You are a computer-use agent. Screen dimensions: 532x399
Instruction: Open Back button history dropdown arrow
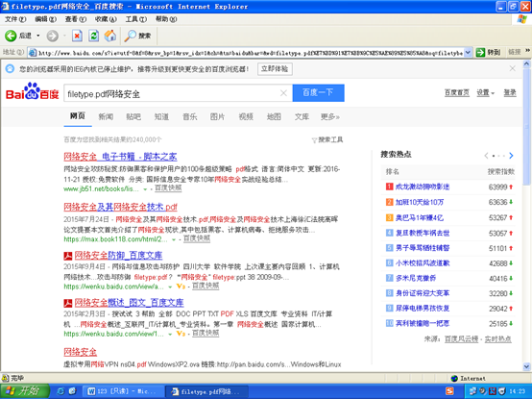(38, 36)
